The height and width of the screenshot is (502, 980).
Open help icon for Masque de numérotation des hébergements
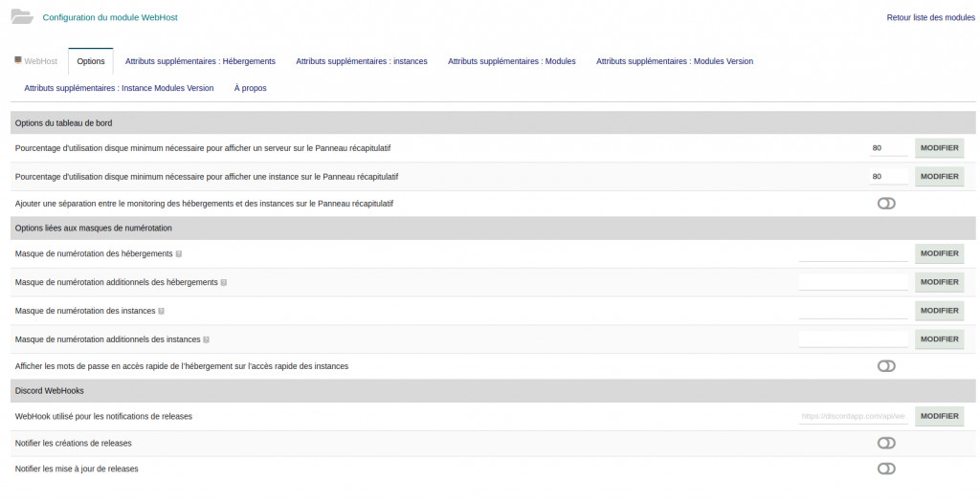click(179, 254)
